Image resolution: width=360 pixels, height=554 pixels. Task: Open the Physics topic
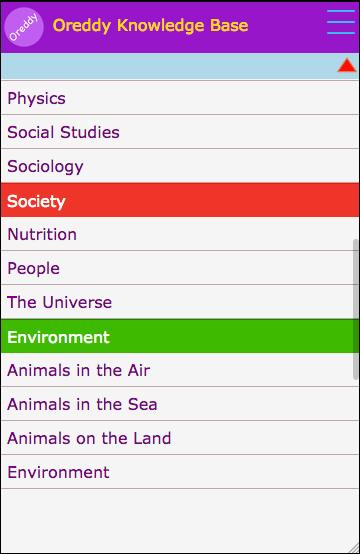180,98
